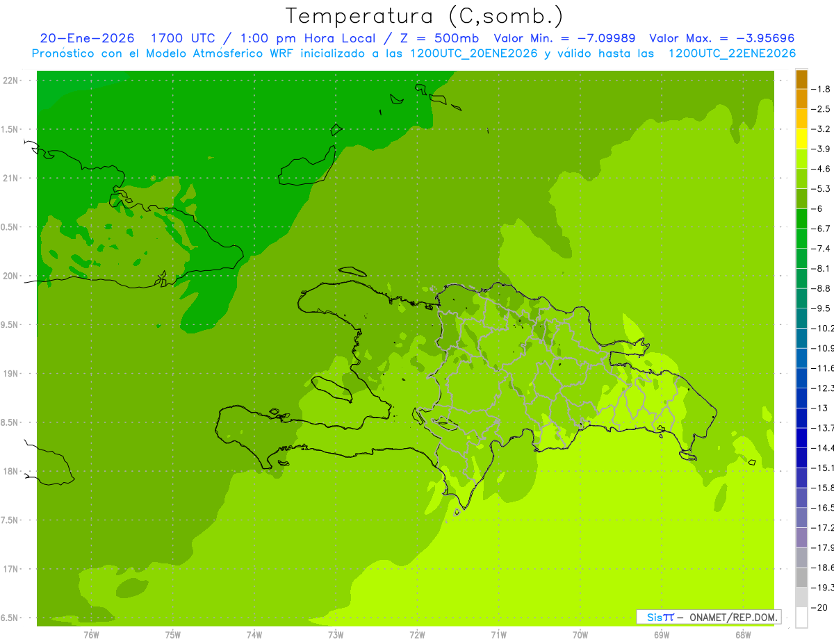This screenshot has width=834, height=644.
Task: Click the '76W' longitude axis label
Action: pyautogui.click(x=91, y=635)
